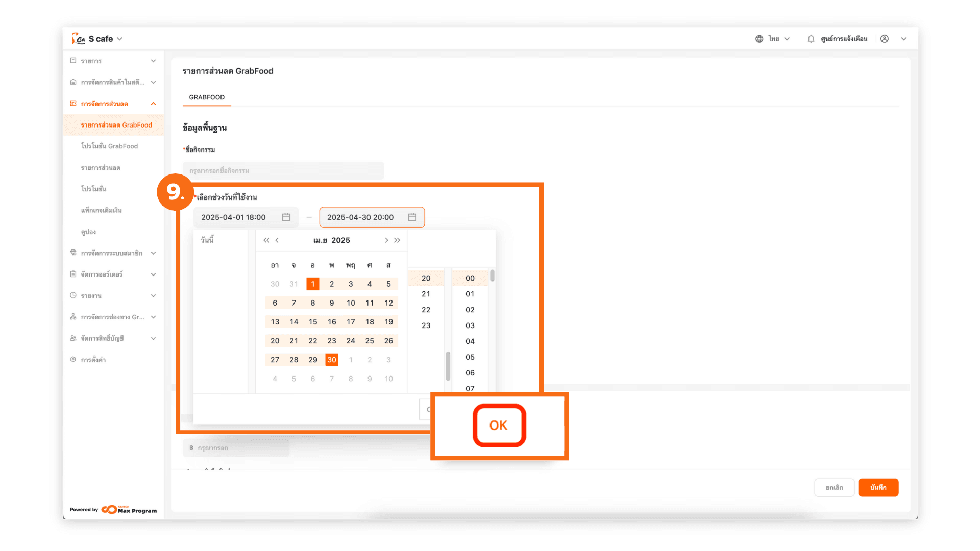Click the minutes column scrollbar
980x551 pixels.
(492, 276)
